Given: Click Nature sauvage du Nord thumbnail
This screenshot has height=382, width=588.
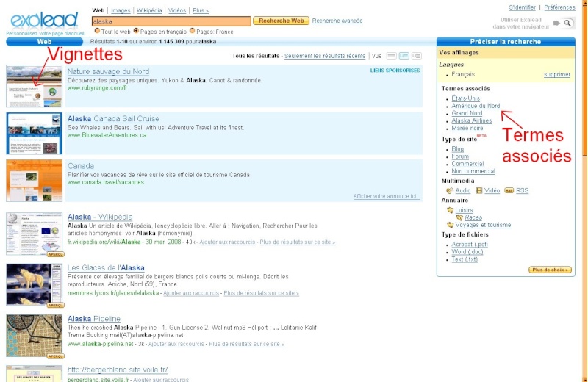Looking at the screenshot, I should (x=34, y=86).
